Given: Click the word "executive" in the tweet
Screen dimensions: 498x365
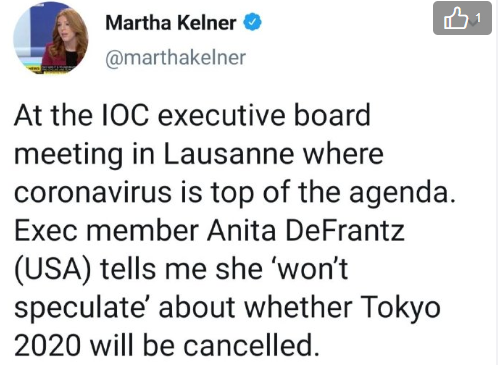Looking at the screenshot, I should coord(222,115).
